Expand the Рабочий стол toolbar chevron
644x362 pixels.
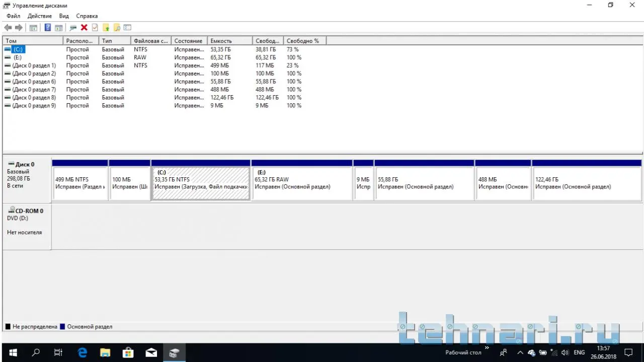tap(487, 348)
